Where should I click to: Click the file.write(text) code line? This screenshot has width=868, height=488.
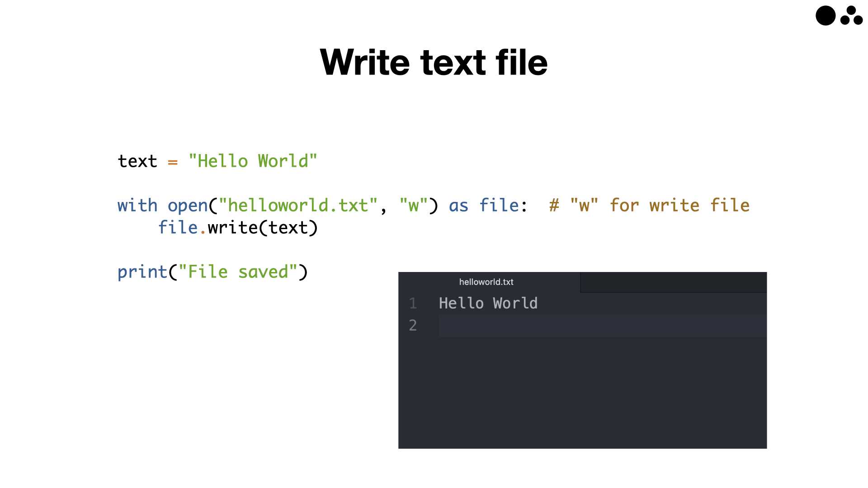[x=238, y=228]
